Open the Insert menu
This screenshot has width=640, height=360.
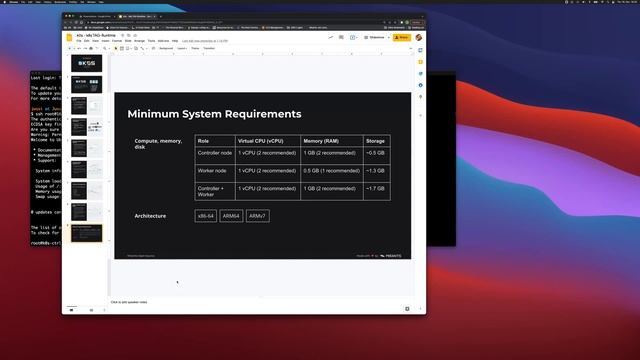[105, 41]
